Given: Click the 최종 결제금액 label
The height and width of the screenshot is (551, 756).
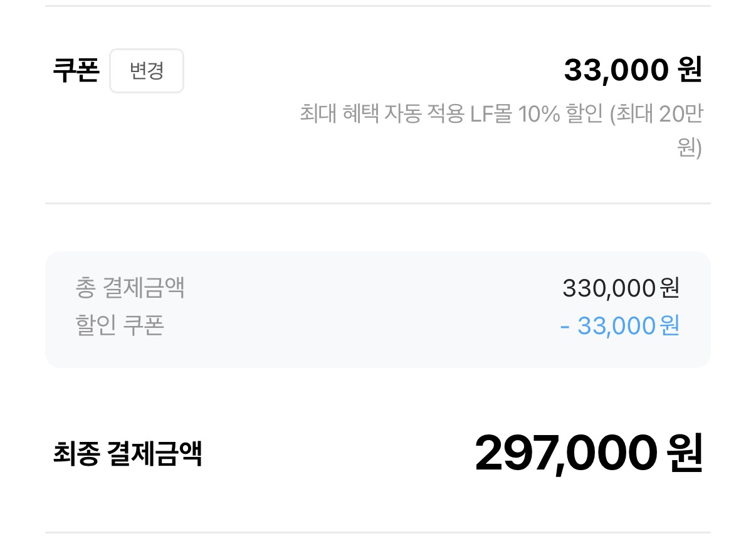Looking at the screenshot, I should (127, 454).
